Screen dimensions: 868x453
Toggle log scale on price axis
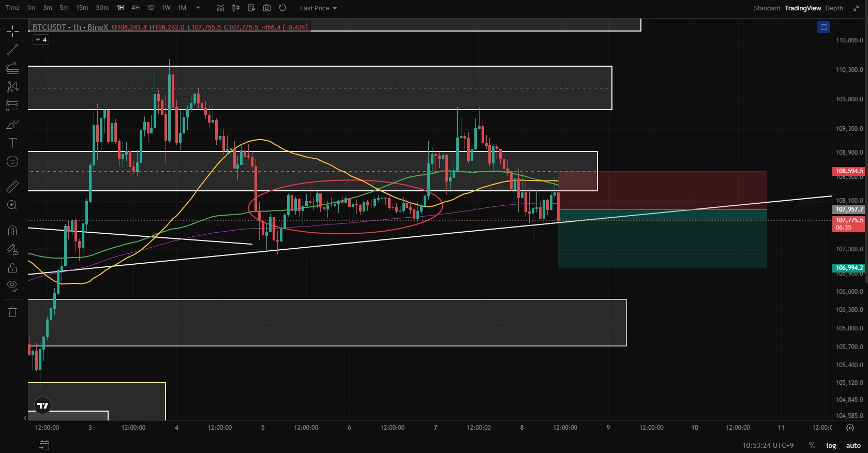click(831, 445)
